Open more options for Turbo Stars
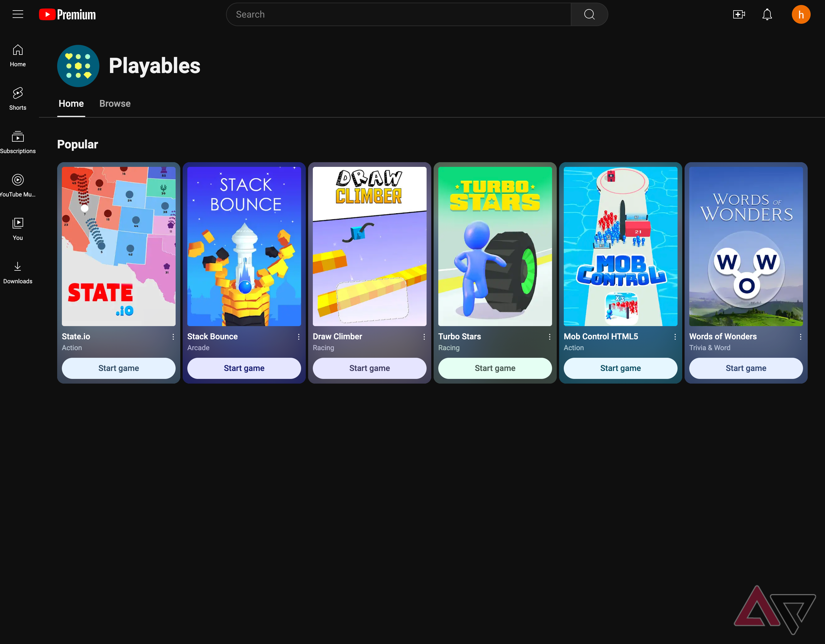Viewport: 825px width, 644px height. (549, 337)
